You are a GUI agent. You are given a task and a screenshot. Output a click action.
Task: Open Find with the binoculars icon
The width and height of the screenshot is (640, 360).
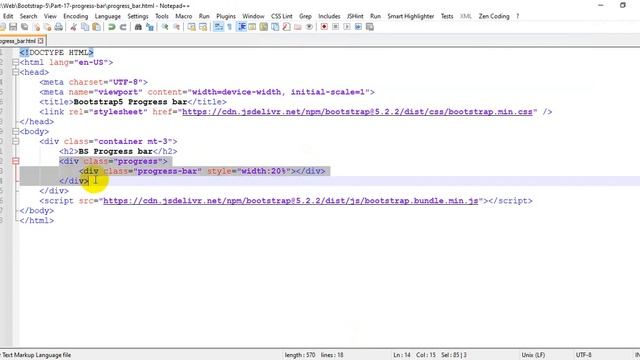click(138, 27)
